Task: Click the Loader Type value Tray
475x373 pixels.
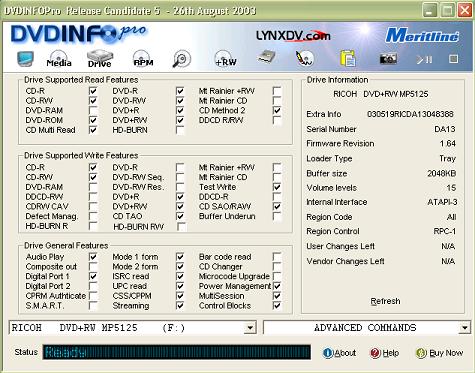Action: 447,159
